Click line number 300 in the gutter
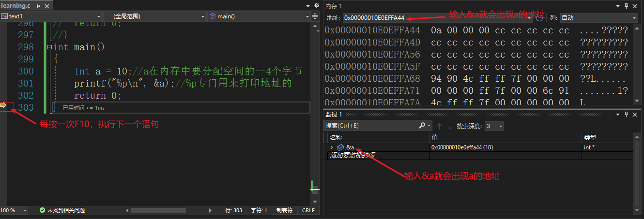The image size is (644, 219). click(x=26, y=71)
